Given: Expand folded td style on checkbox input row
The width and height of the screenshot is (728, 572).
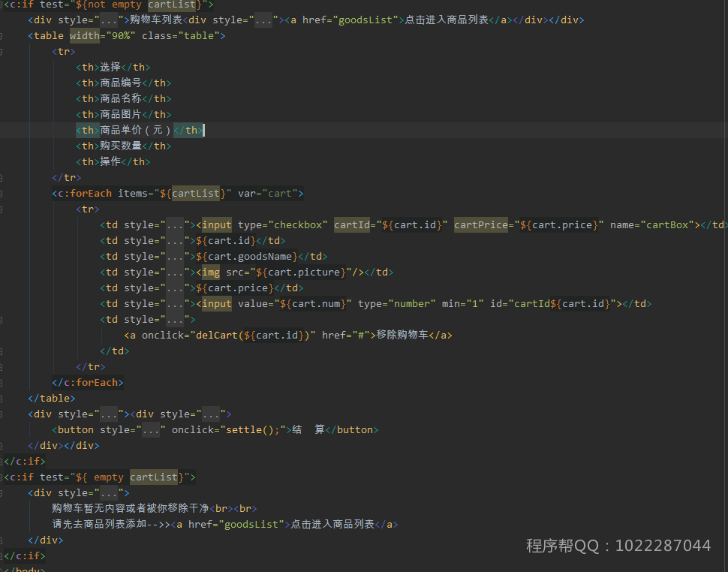Looking at the screenshot, I should click(175, 225).
